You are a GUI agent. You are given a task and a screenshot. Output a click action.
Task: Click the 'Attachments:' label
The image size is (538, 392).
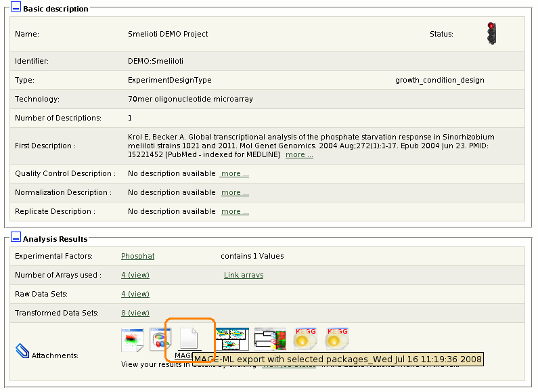pyautogui.click(x=55, y=355)
